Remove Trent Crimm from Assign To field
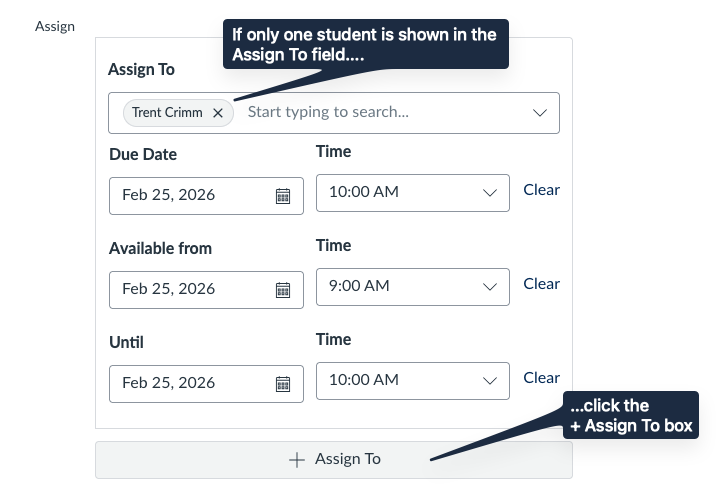This screenshot has height=504, width=722. click(x=218, y=113)
